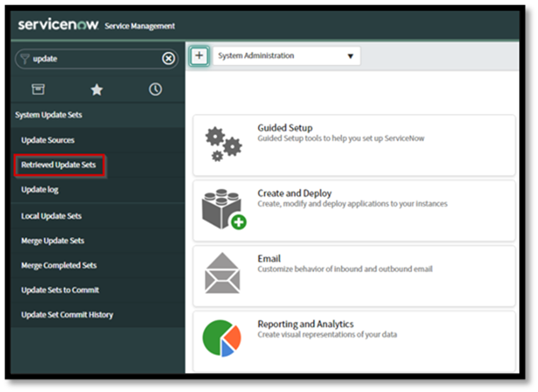This screenshot has height=392, width=538.
Task: Click the ServiceNow logo in header
Action: click(x=59, y=25)
